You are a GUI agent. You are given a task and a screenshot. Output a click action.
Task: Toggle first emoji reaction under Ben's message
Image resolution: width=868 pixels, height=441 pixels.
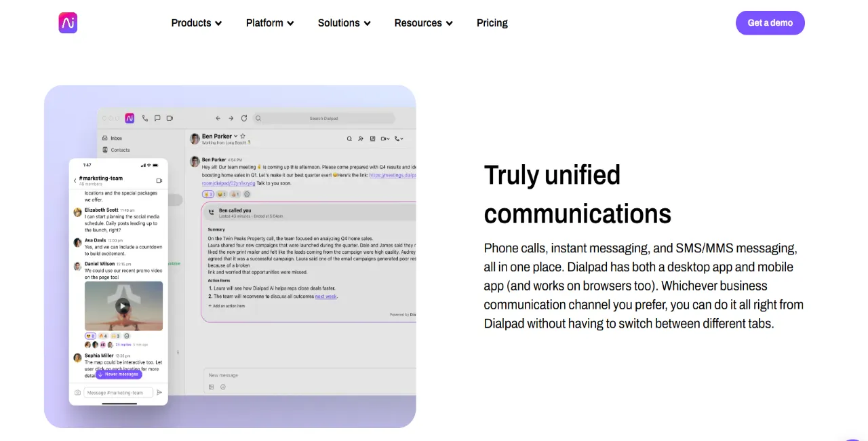click(208, 194)
